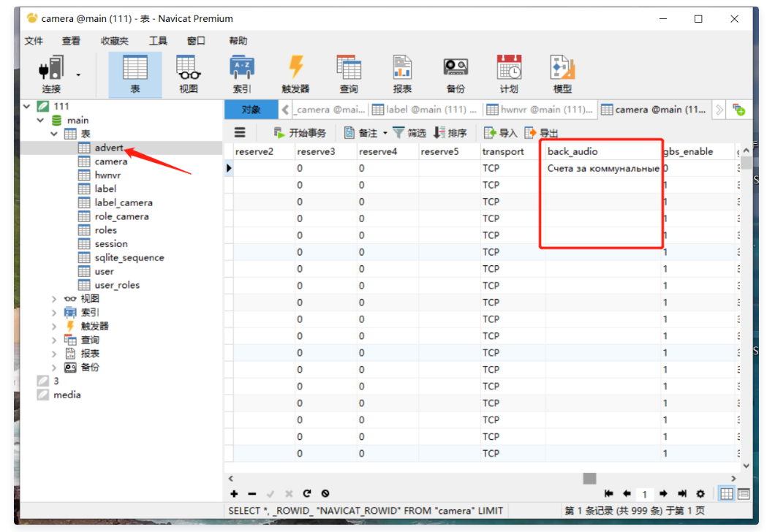Open the 工具 menu
775x532 pixels.
click(158, 40)
